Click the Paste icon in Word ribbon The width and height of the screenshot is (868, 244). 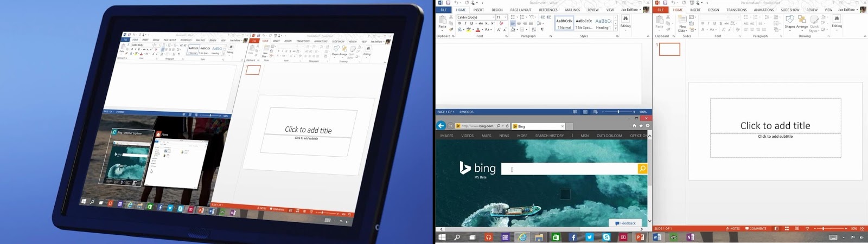pyautogui.click(x=443, y=21)
